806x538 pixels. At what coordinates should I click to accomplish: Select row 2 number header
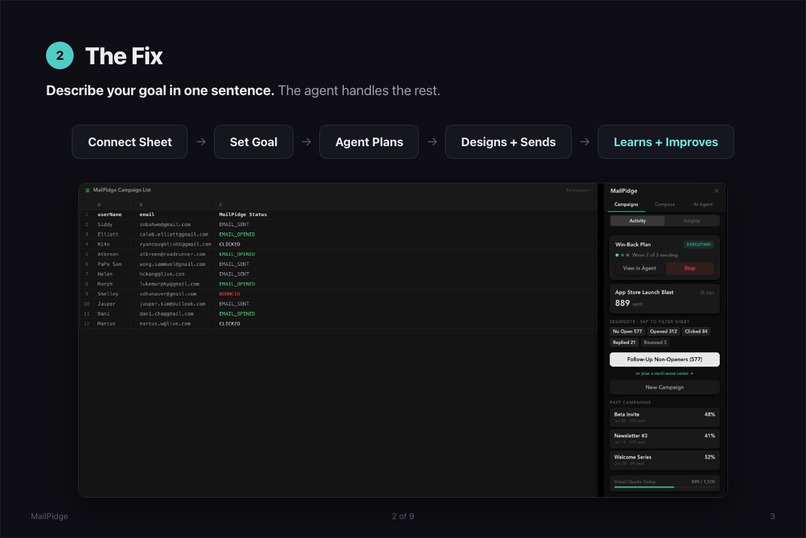(x=86, y=225)
